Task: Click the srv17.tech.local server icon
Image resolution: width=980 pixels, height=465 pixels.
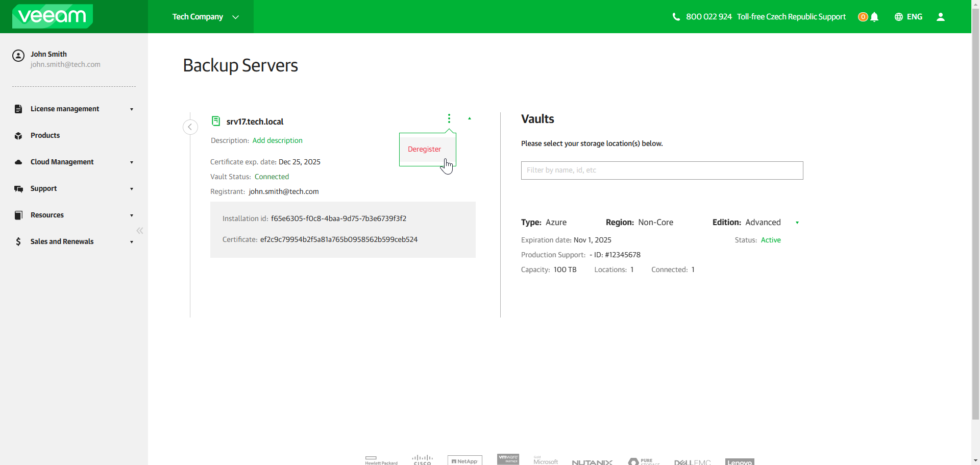Action: pyautogui.click(x=216, y=121)
